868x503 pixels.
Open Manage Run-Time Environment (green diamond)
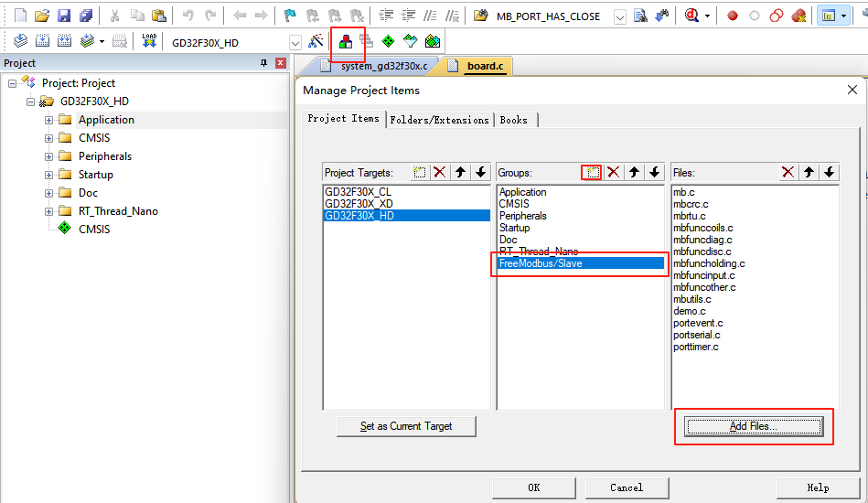(388, 41)
